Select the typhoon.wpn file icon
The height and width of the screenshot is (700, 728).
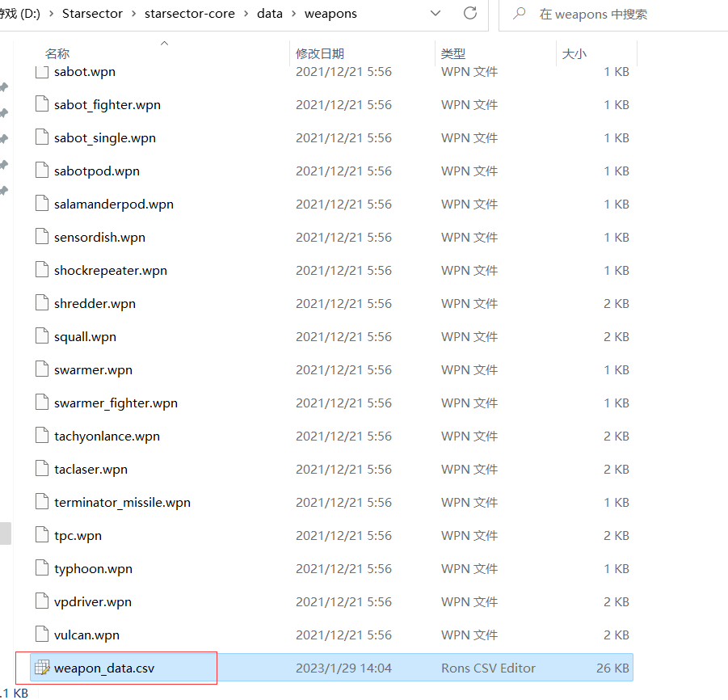[42, 569]
